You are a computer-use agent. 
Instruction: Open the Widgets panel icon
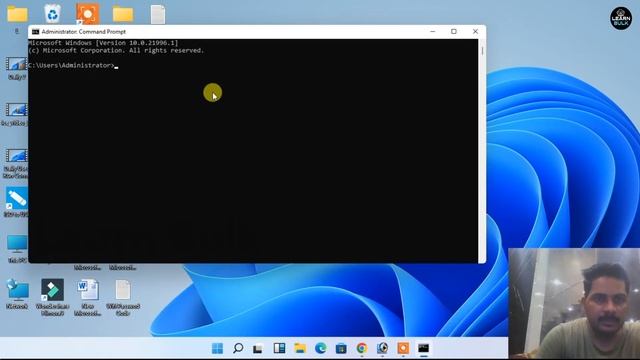tap(280, 348)
